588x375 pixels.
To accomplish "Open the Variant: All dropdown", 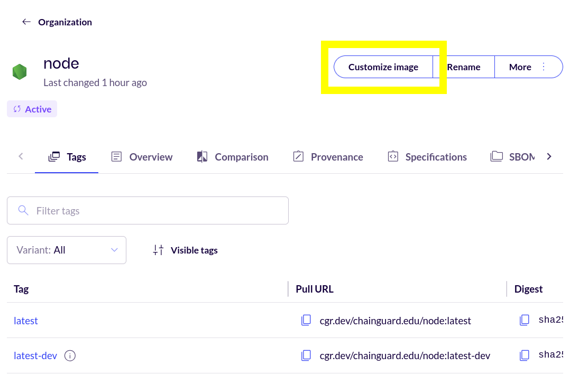I will pos(66,250).
